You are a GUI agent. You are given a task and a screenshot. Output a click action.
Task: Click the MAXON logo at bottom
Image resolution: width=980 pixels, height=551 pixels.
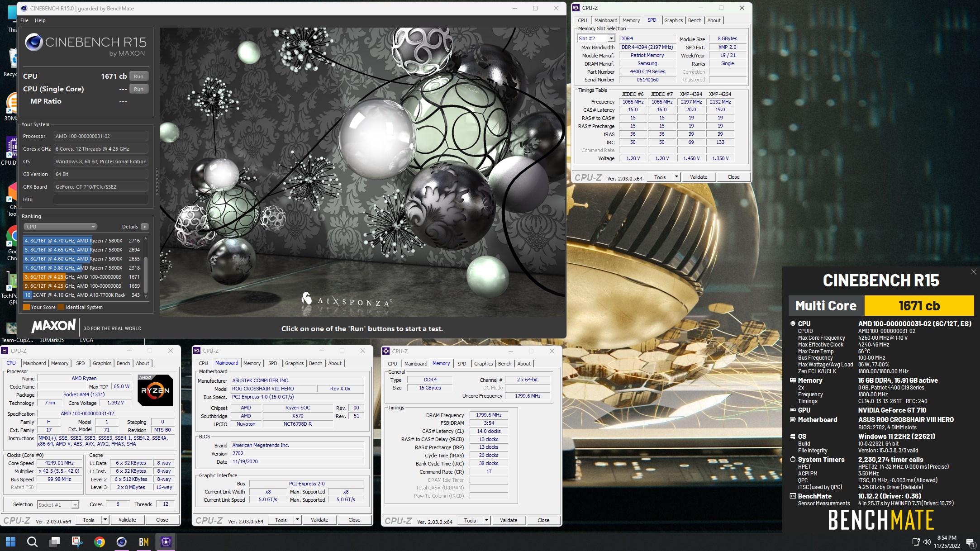(x=53, y=326)
